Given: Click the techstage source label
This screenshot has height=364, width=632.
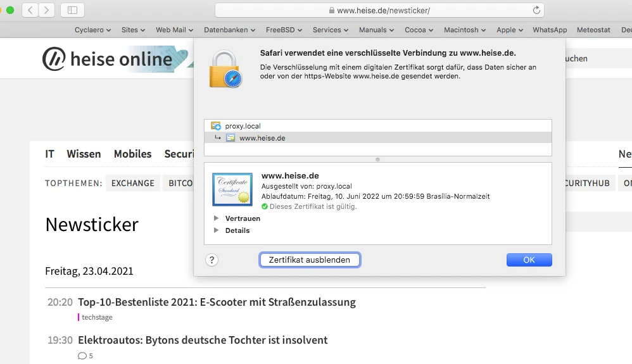Looking at the screenshot, I should pos(97,317).
